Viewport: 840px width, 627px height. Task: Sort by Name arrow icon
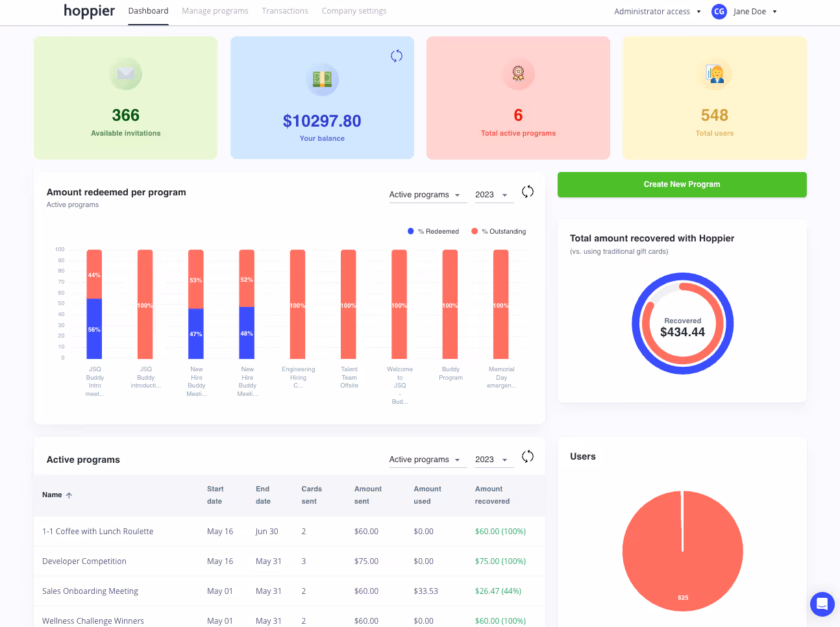69,495
